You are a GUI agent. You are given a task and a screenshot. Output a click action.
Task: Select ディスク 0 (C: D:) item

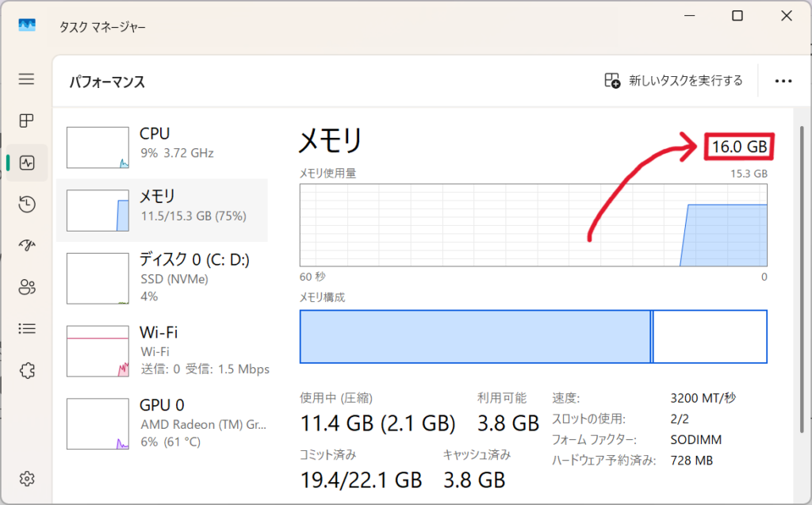click(163, 277)
